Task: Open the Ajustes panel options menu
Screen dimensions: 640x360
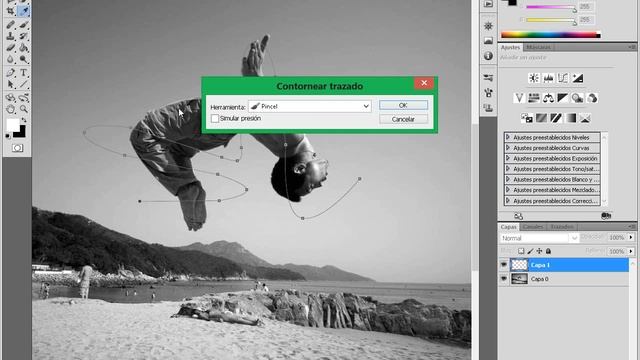Action: point(632,47)
